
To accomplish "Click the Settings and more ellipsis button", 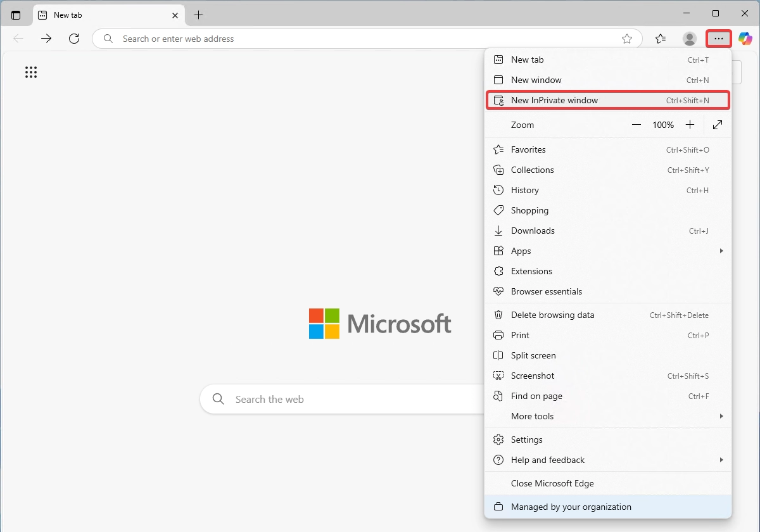I will coord(719,39).
